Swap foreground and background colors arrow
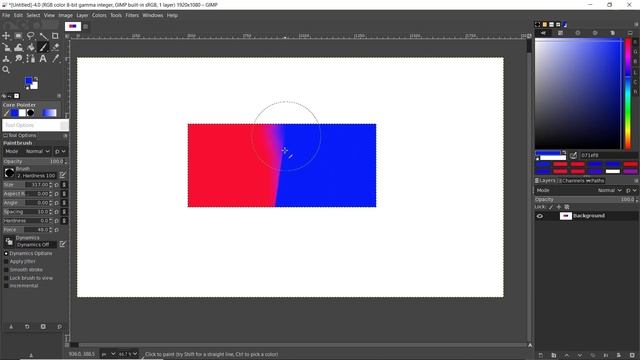The height and width of the screenshot is (360, 640). [x=36, y=79]
